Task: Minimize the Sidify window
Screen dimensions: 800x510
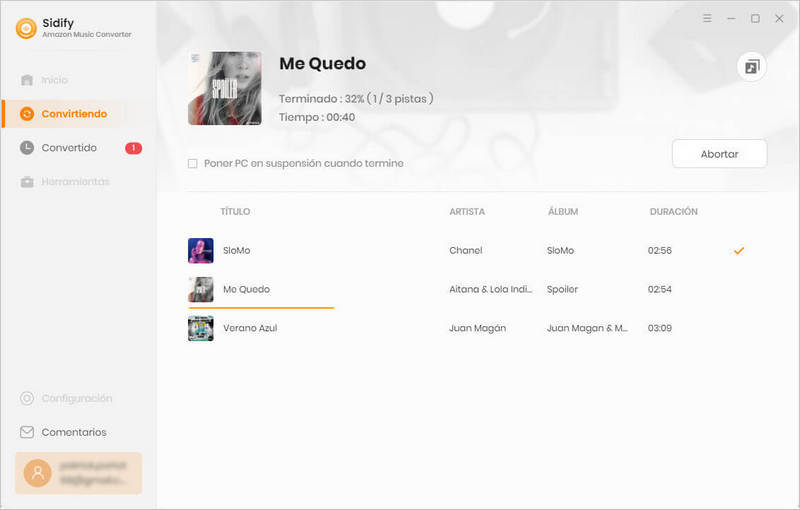Action: (x=731, y=18)
